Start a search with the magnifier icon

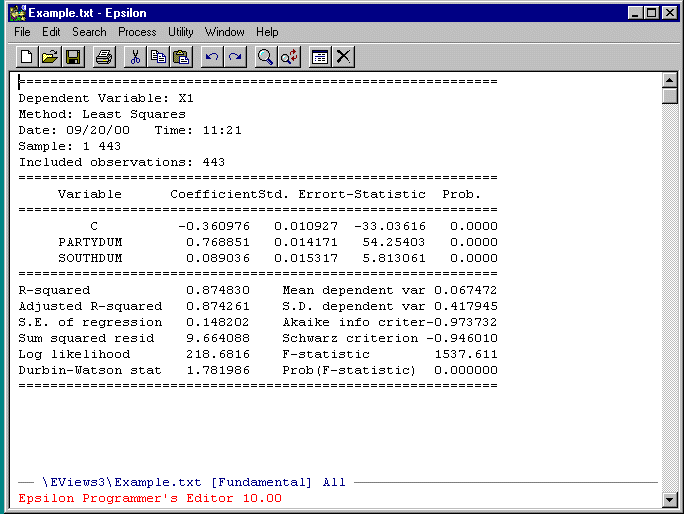click(266, 57)
